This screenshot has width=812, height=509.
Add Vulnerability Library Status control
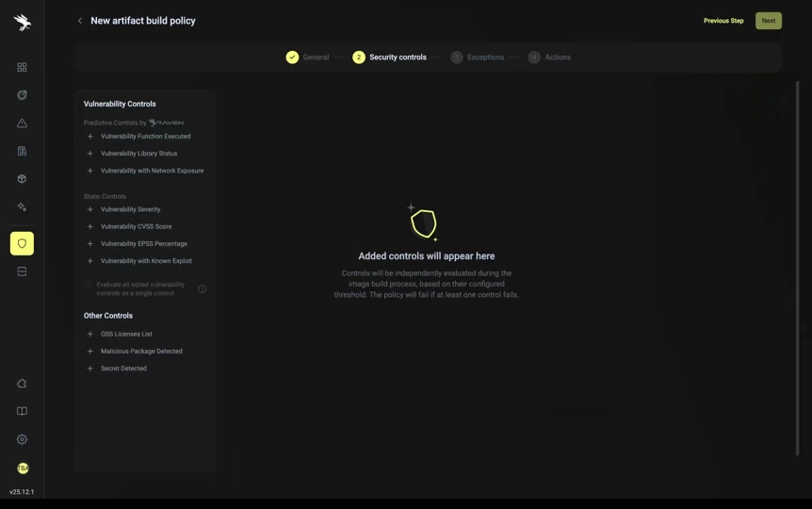(90, 154)
